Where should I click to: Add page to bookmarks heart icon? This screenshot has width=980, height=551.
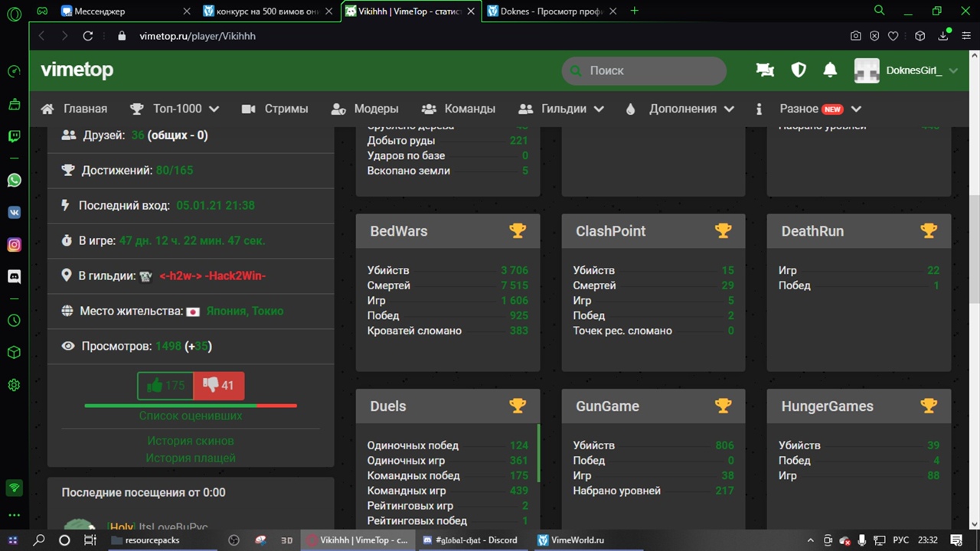893,36
